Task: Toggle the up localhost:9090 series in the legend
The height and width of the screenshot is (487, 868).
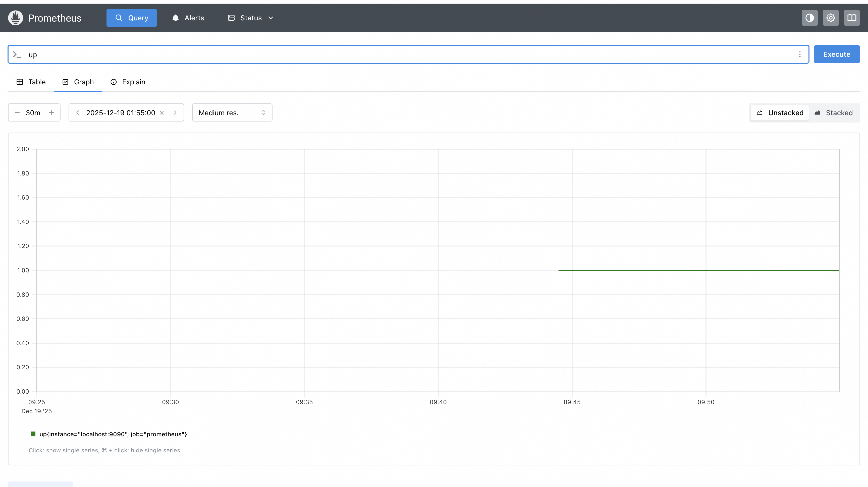Action: point(113,434)
